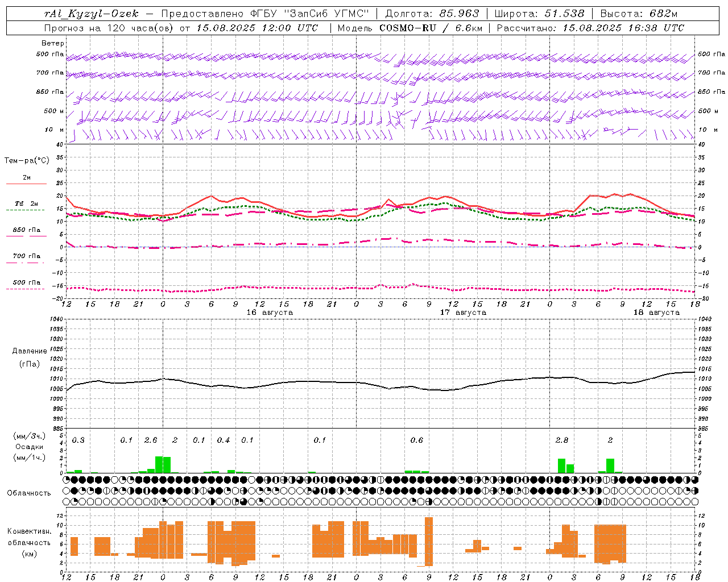Click the 500 м wind level label on left
The width and height of the screenshot is (728, 582).
click(54, 111)
